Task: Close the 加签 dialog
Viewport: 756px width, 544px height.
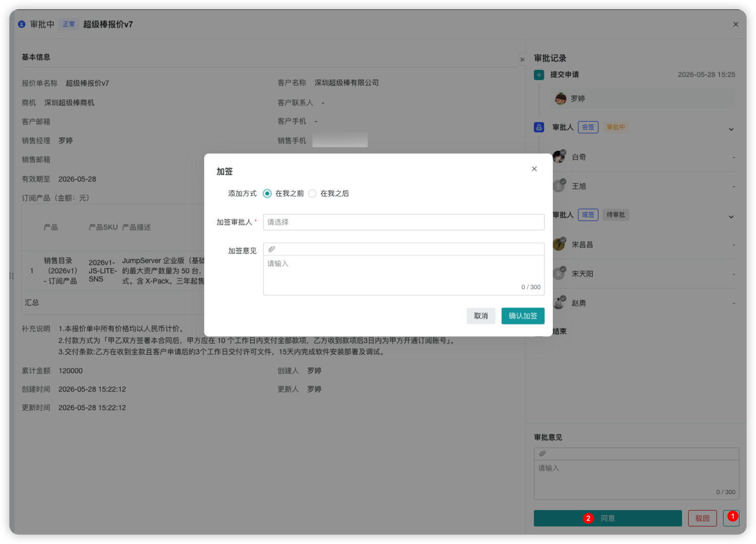Action: tap(534, 169)
